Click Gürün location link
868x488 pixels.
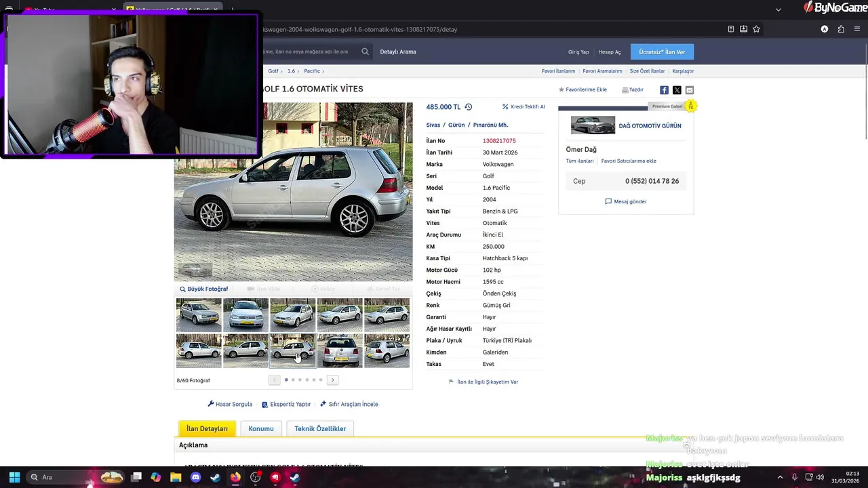pyautogui.click(x=456, y=125)
